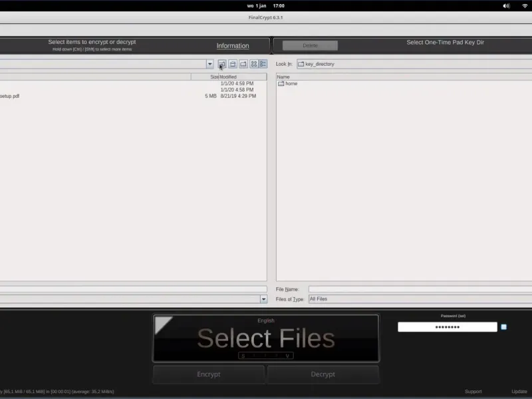Open the Update link
The height and width of the screenshot is (399, 532).
pyautogui.click(x=519, y=392)
